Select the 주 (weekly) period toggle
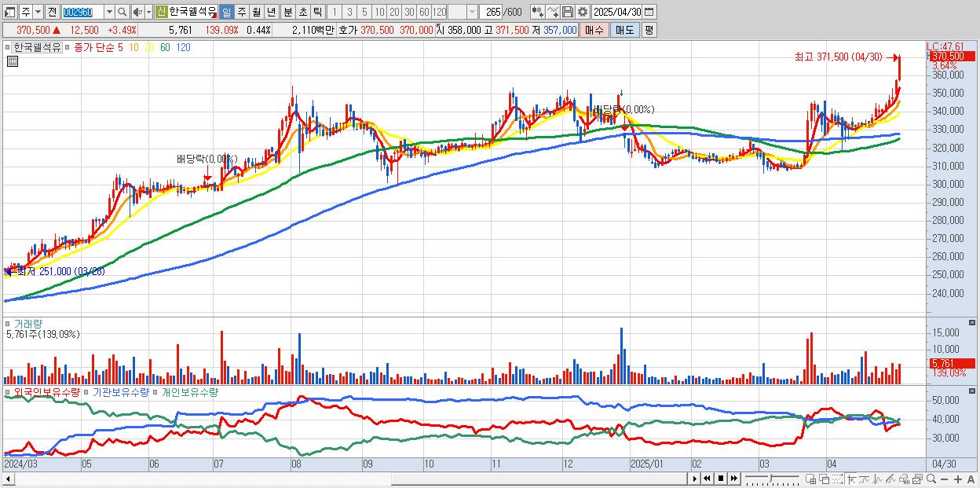The width and height of the screenshot is (980, 488). pyautogui.click(x=241, y=12)
